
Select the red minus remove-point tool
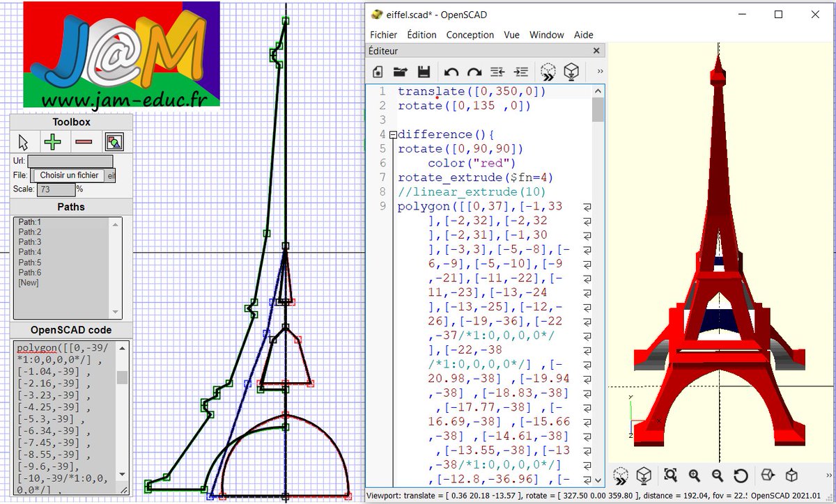84,143
